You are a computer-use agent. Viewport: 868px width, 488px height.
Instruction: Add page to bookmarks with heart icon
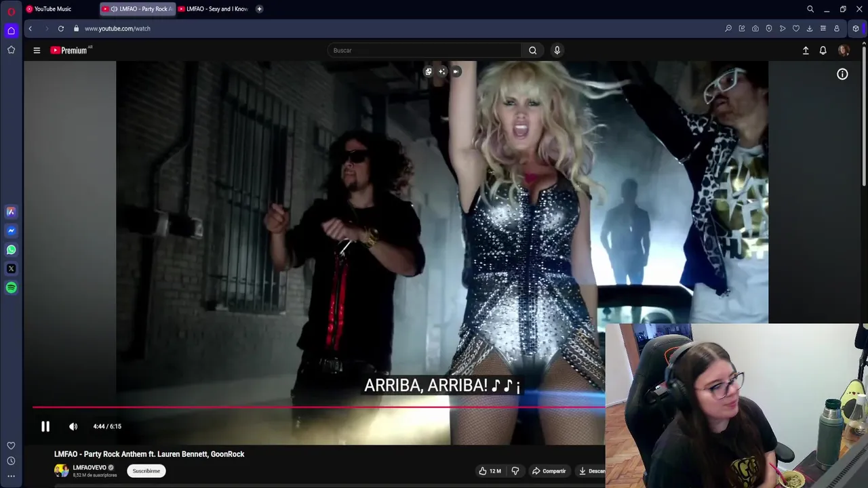click(x=796, y=28)
